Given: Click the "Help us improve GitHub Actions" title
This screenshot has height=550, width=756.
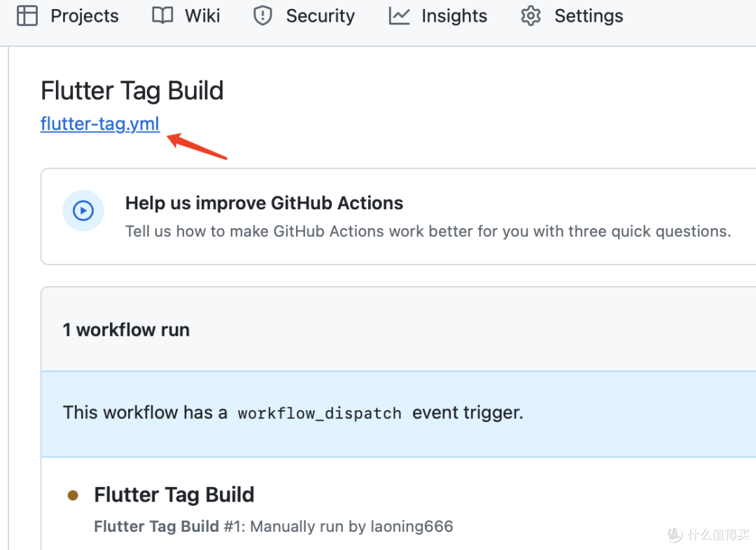Looking at the screenshot, I should (264, 203).
